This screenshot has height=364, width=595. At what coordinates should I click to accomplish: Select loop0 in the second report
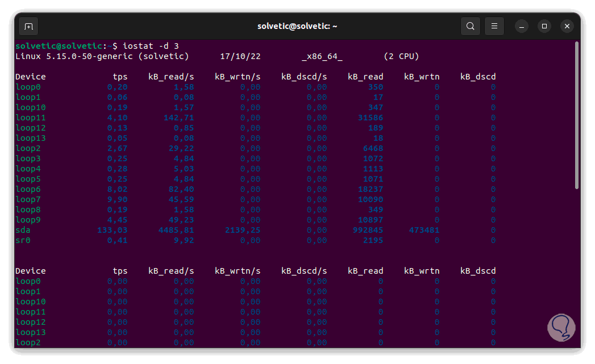(x=28, y=281)
